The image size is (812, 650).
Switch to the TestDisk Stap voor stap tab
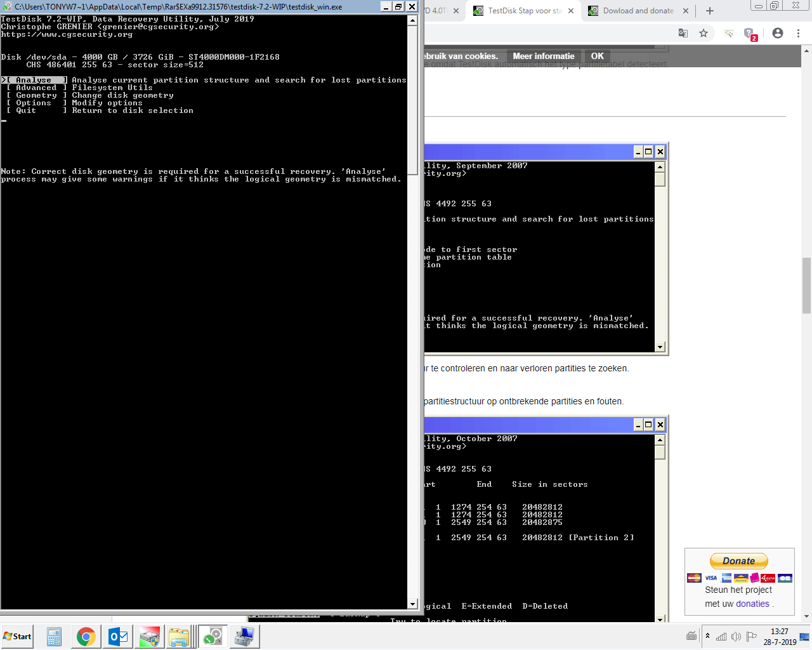524,11
